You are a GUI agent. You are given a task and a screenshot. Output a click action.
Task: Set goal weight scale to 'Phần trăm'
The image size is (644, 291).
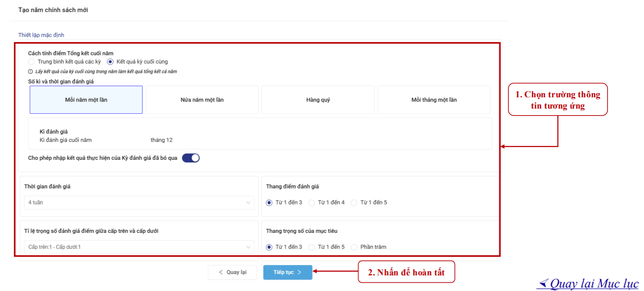(x=354, y=247)
